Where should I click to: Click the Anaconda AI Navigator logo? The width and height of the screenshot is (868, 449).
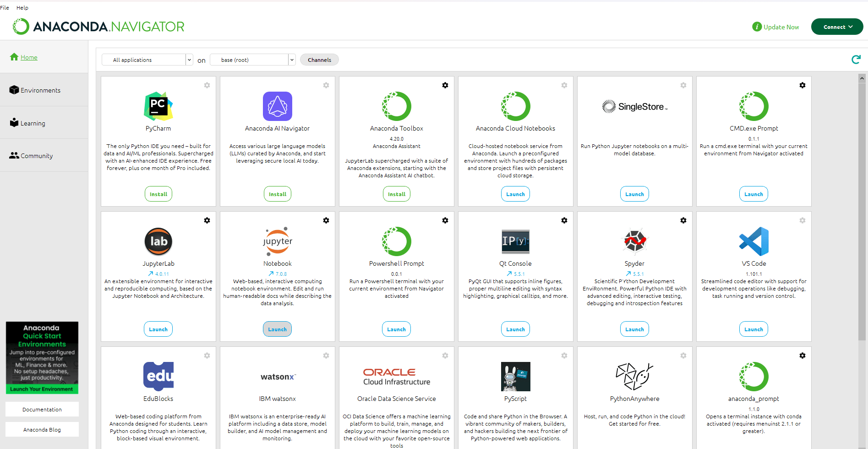click(278, 106)
